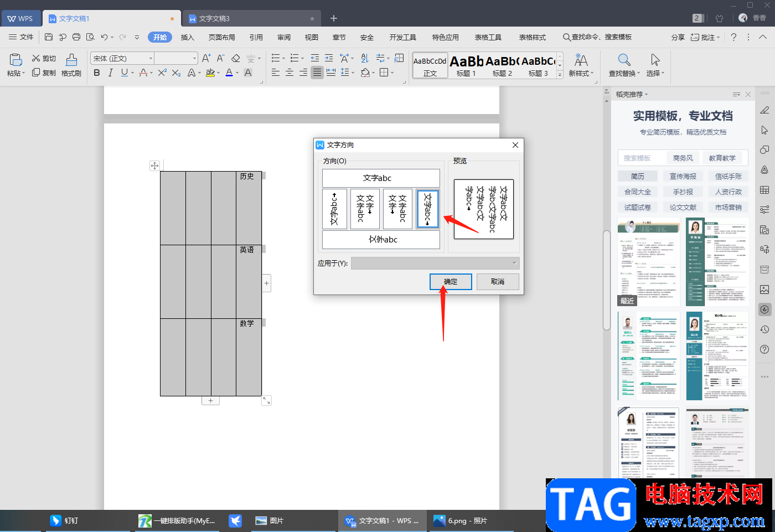Center align paragraph text
The height and width of the screenshot is (532, 775).
pos(290,73)
